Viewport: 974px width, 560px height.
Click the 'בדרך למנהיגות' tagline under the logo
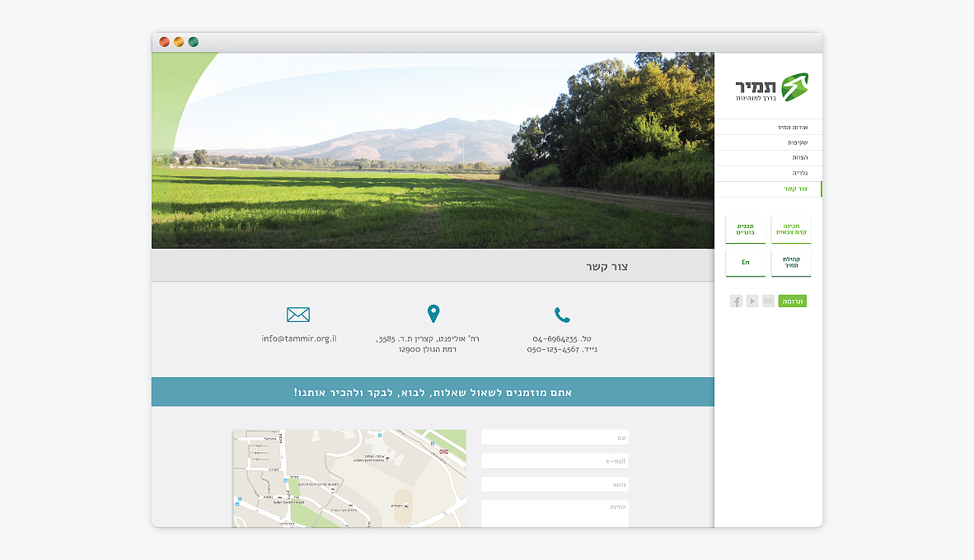(756, 98)
